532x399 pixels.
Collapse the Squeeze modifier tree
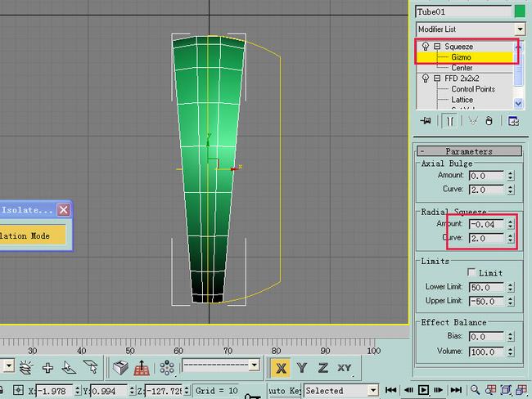coord(437,46)
